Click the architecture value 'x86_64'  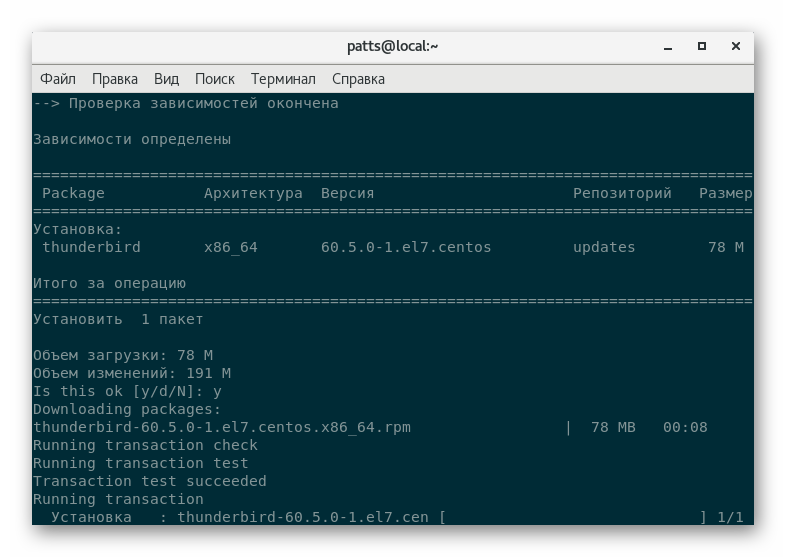(x=231, y=248)
